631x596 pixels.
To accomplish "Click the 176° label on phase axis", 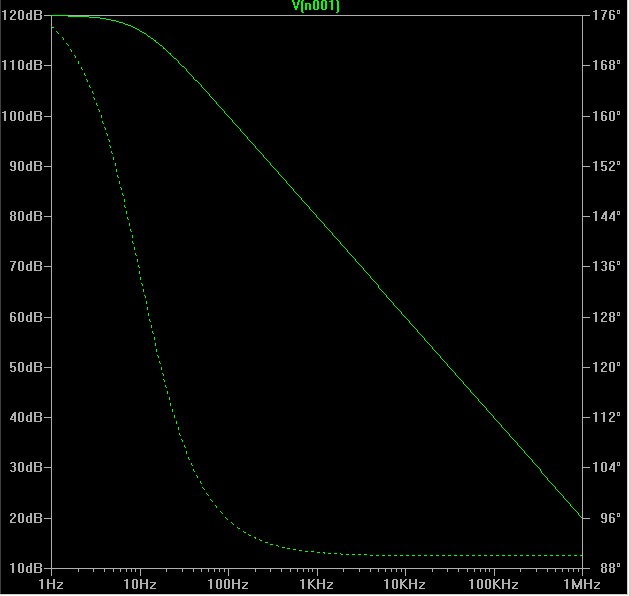I will click(x=606, y=15).
